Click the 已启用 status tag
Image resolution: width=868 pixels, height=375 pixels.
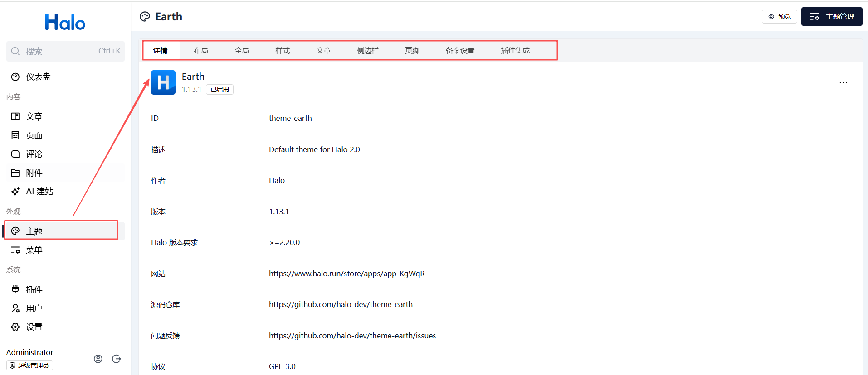[220, 89]
